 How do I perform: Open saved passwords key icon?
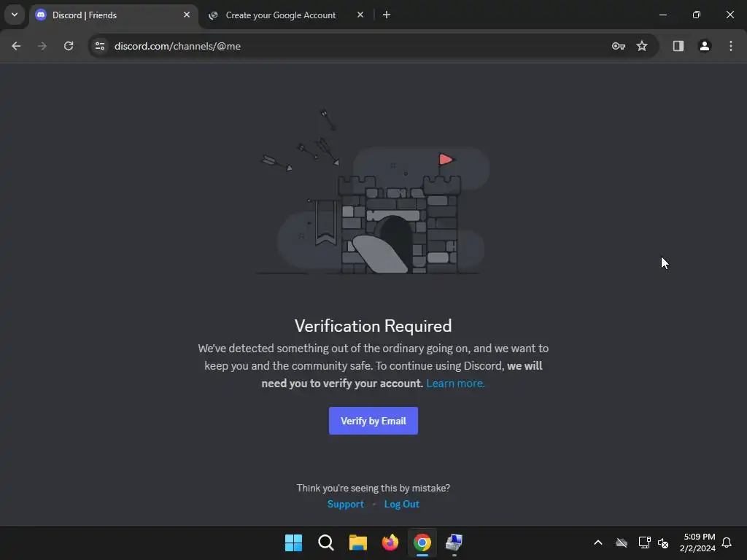[x=619, y=46]
